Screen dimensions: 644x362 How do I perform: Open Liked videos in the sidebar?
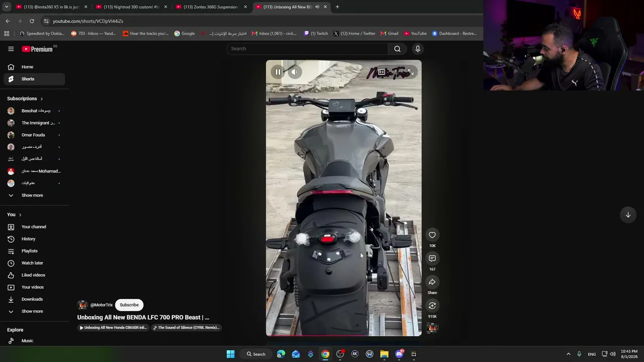pos(34,275)
